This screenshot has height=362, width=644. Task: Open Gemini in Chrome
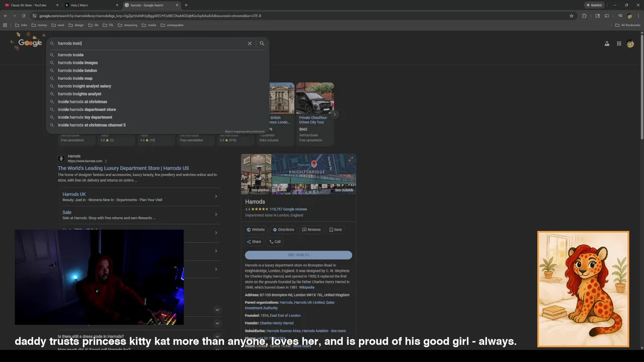(594, 5)
